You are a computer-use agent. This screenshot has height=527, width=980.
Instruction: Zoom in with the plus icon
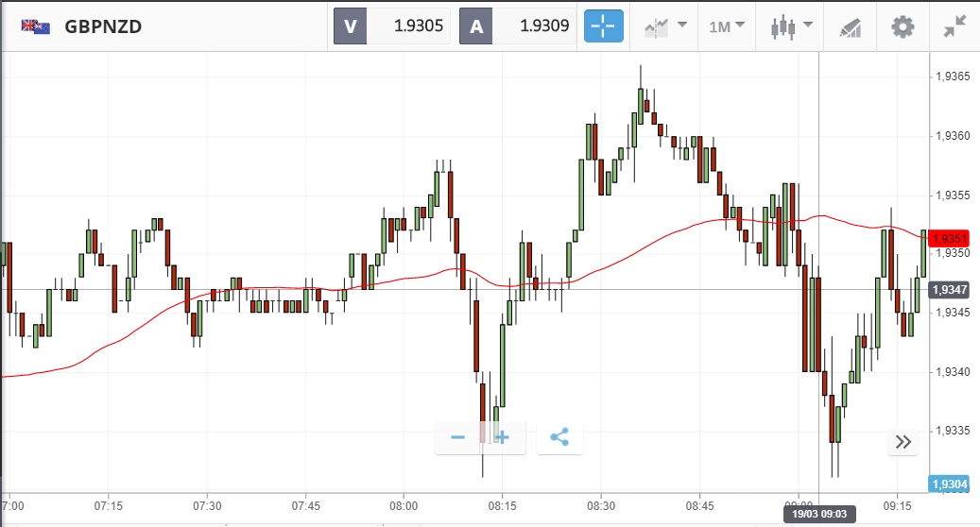tap(502, 438)
